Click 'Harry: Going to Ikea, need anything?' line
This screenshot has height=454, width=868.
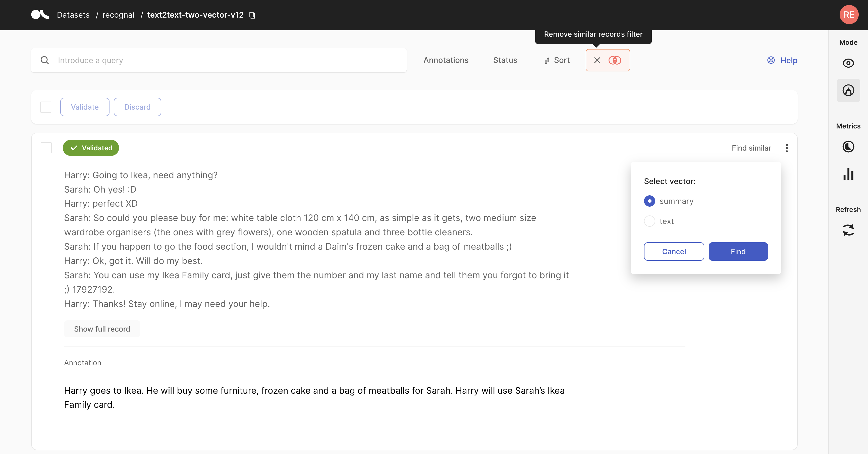[141, 175]
